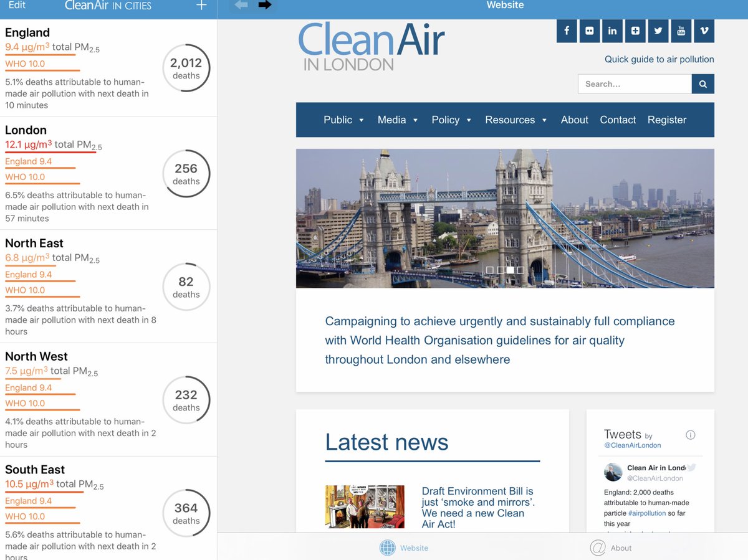Expand the Policy menu
Image resolution: width=748 pixels, height=560 pixels.
point(451,120)
